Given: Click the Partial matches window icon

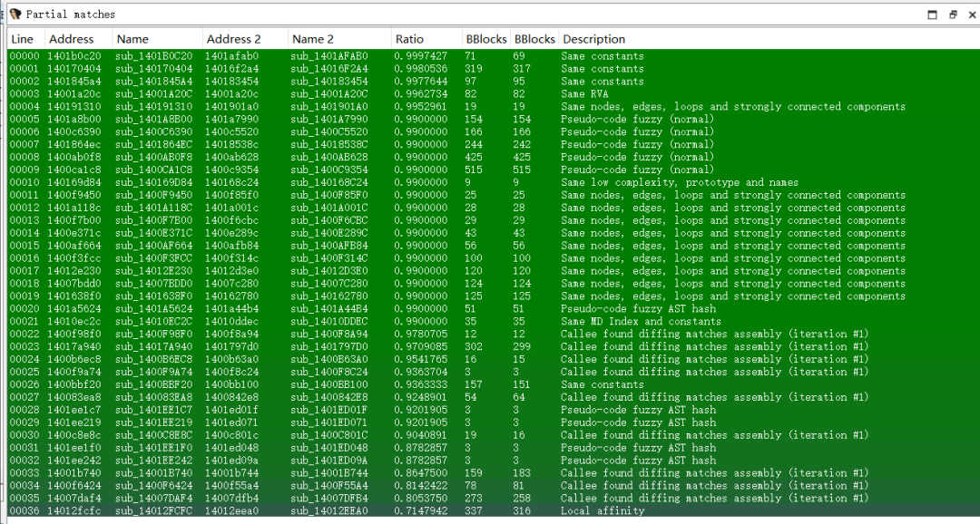Looking at the screenshot, I should coord(15,14).
